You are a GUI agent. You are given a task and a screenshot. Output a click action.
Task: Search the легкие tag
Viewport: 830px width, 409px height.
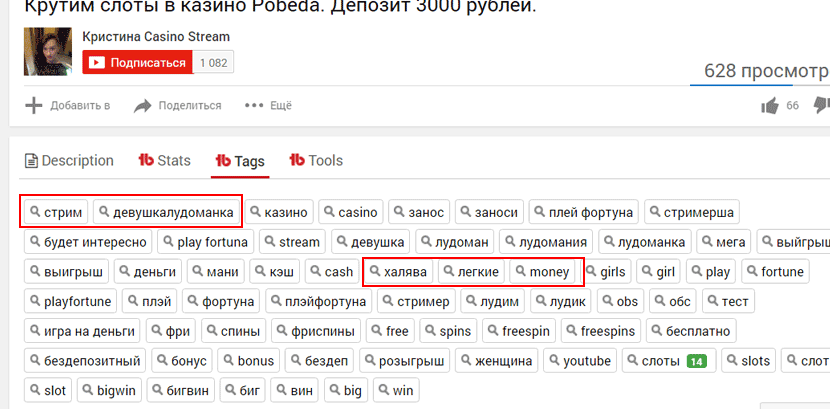click(x=471, y=271)
